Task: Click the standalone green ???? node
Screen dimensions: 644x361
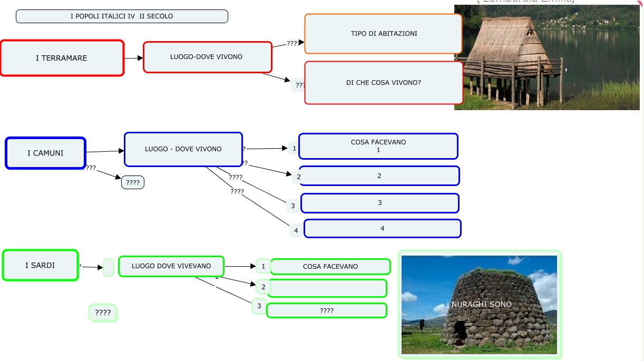Action: [x=103, y=313]
